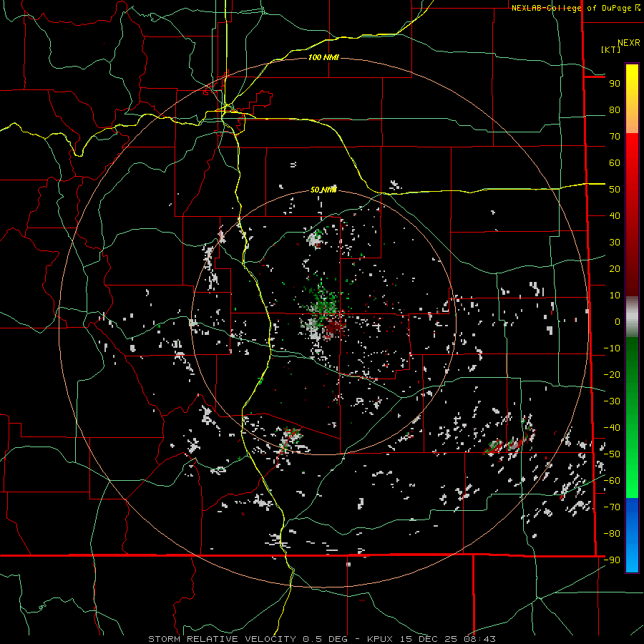Select the positive 60 knots scale label
Screen dimensions: 644x644
(x=615, y=163)
